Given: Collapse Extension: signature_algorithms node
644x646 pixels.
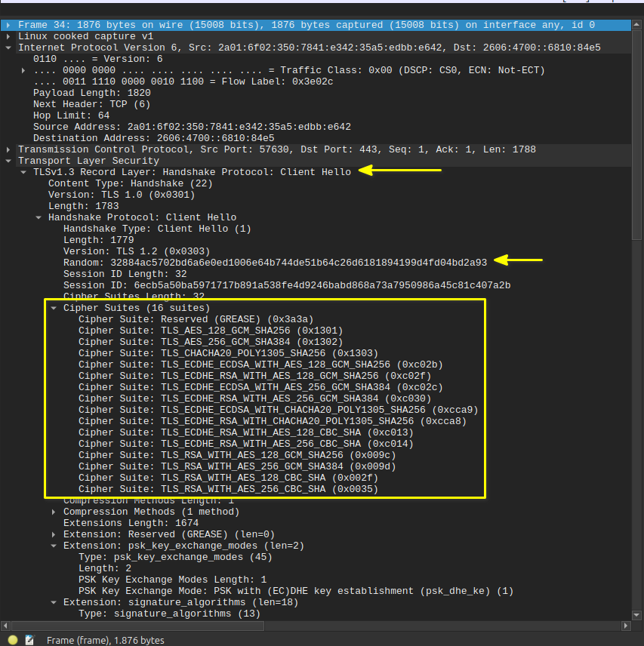Looking at the screenshot, I should tap(54, 602).
